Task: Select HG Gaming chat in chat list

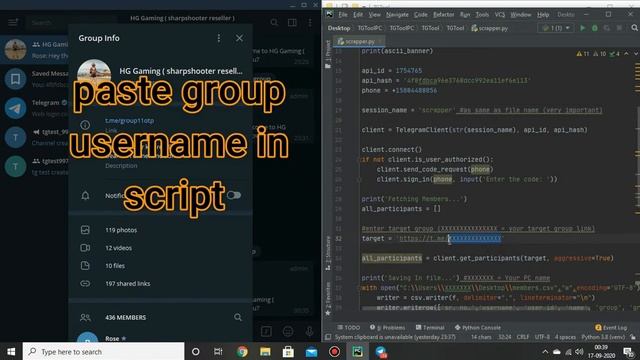Action: (34, 49)
